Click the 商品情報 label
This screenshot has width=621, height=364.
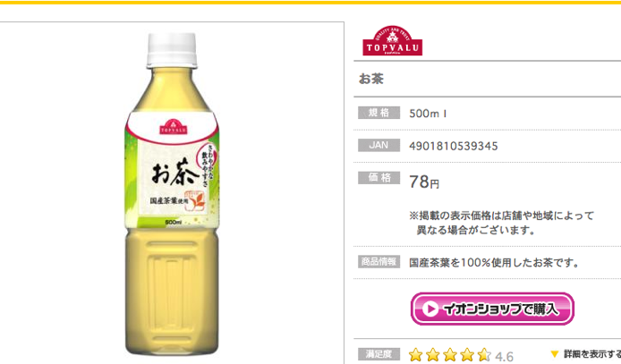(x=379, y=261)
